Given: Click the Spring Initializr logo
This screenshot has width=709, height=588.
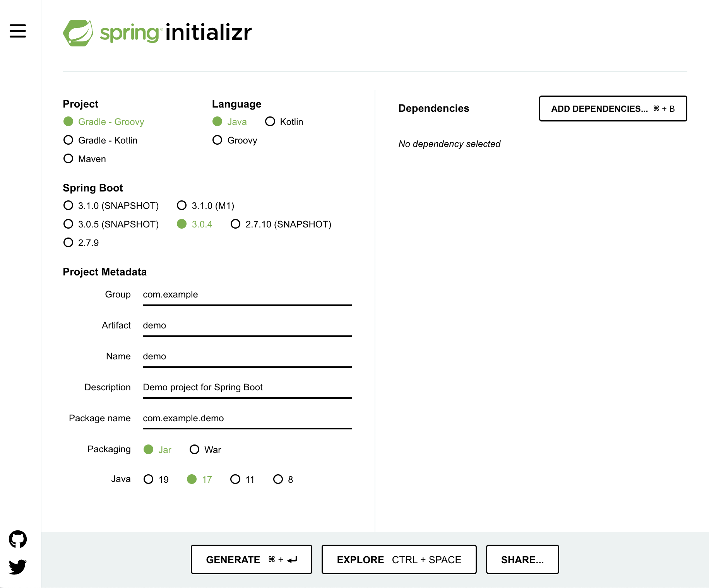Looking at the screenshot, I should coord(157,33).
